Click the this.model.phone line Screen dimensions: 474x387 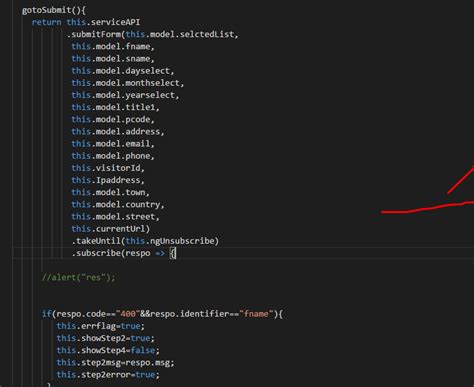pyautogui.click(x=113, y=156)
